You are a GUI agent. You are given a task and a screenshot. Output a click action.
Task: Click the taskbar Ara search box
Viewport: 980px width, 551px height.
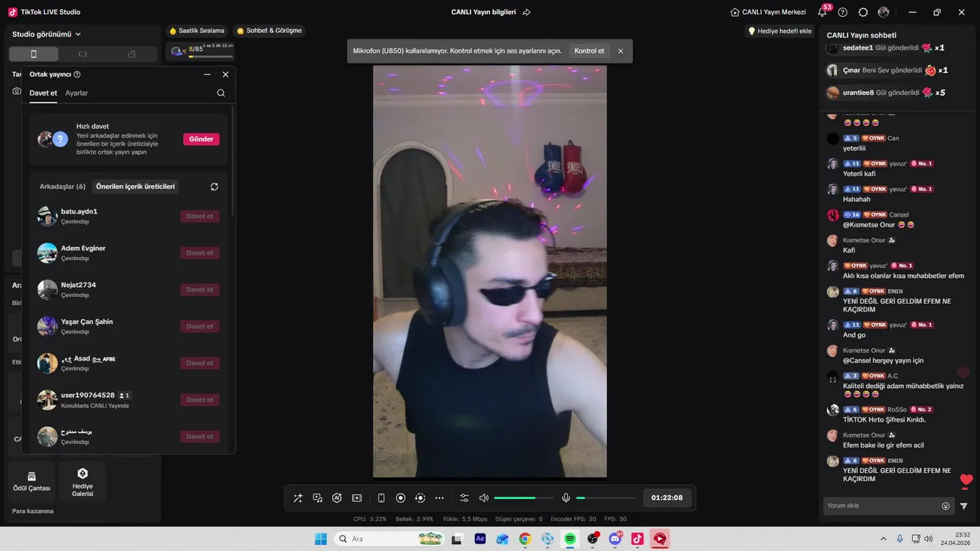point(390,539)
